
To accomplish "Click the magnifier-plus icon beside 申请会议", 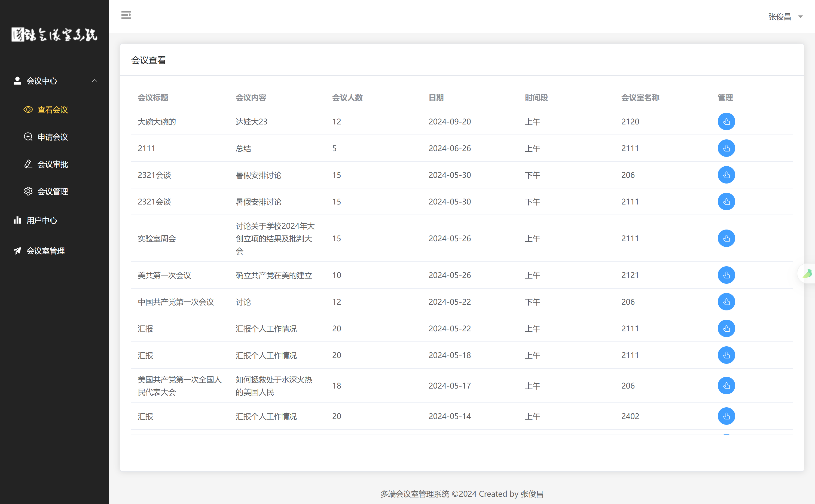I will click(x=28, y=137).
